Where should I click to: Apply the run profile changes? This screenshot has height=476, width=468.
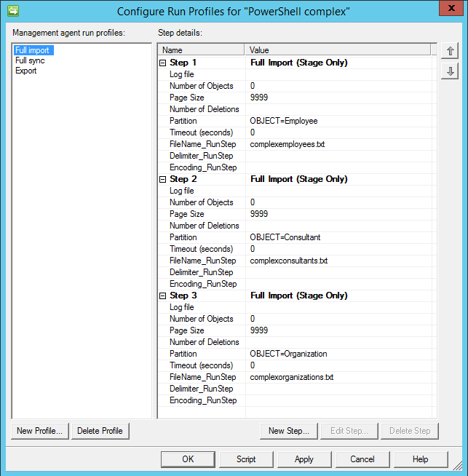point(304,459)
